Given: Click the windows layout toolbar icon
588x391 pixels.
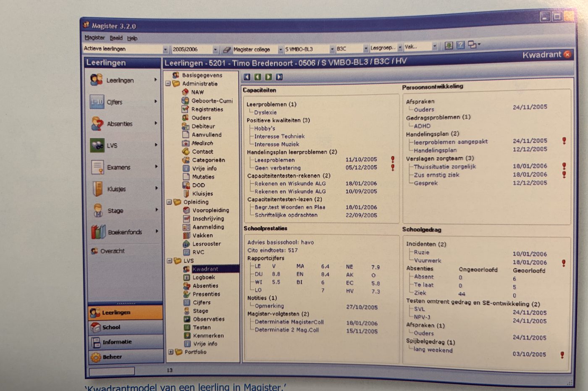Looking at the screenshot, I should [473, 45].
